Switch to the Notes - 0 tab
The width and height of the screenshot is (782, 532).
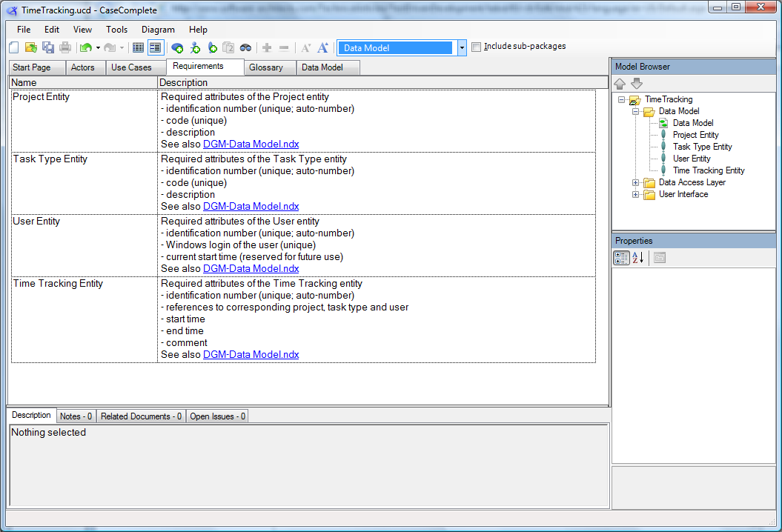tap(76, 416)
